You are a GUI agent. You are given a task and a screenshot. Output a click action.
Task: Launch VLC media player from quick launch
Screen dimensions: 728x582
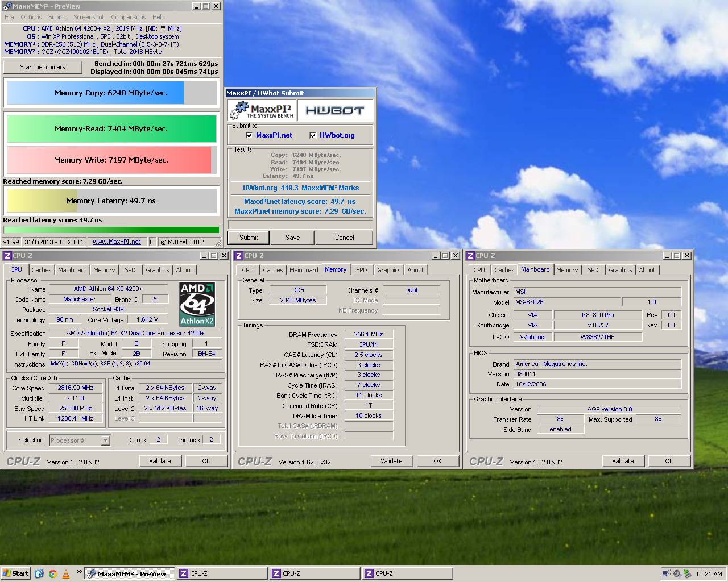coord(66,573)
